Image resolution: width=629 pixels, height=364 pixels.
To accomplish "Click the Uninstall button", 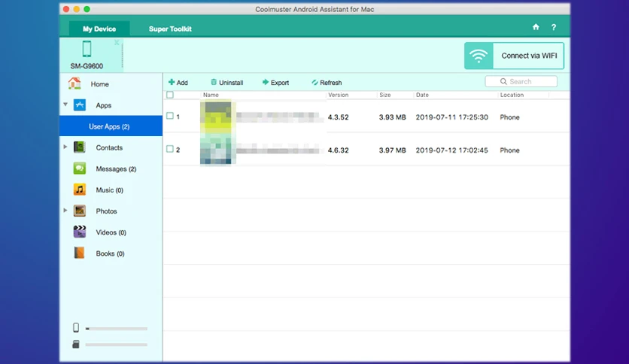I will coord(226,82).
